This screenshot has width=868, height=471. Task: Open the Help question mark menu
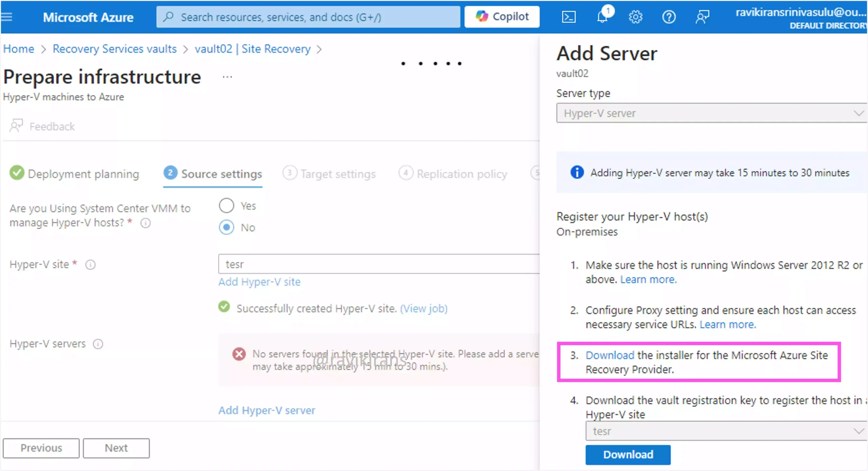(x=669, y=17)
